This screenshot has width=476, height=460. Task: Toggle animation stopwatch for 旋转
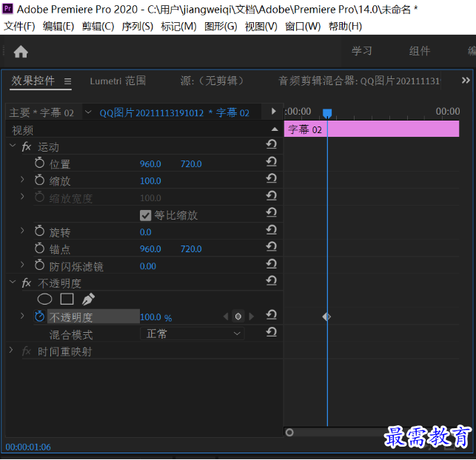pyautogui.click(x=39, y=231)
